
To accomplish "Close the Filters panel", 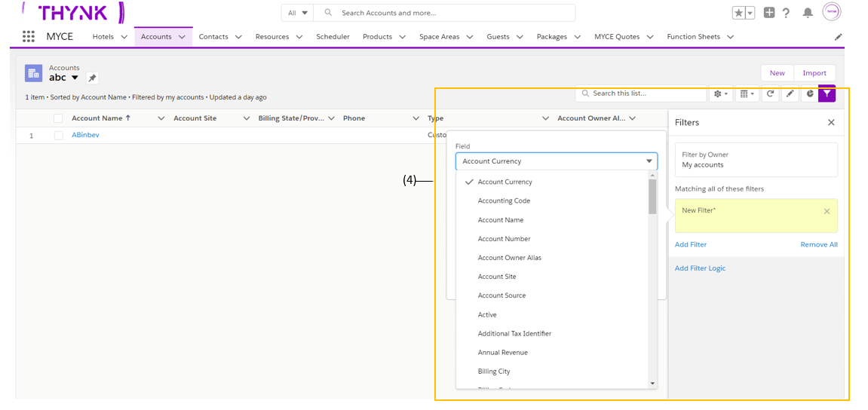I will pos(831,122).
